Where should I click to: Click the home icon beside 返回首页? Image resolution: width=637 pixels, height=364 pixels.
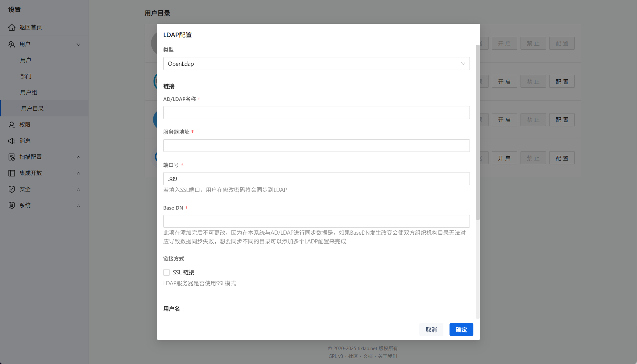pos(12,27)
